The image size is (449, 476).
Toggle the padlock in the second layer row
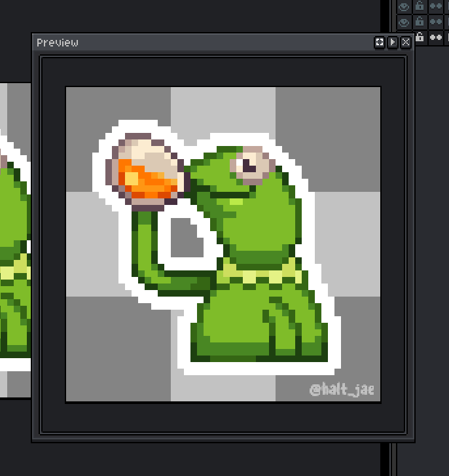(420, 22)
